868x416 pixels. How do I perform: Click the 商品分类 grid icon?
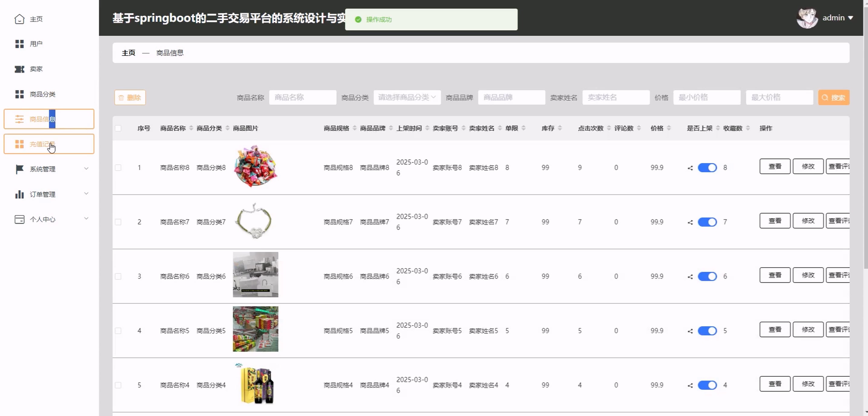click(x=19, y=94)
